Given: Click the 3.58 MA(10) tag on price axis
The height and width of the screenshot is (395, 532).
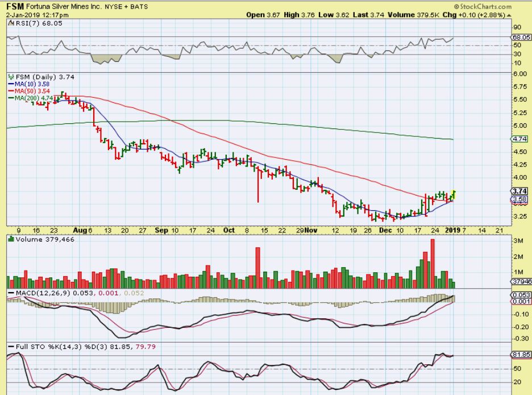Looking at the screenshot, I should 520,199.
